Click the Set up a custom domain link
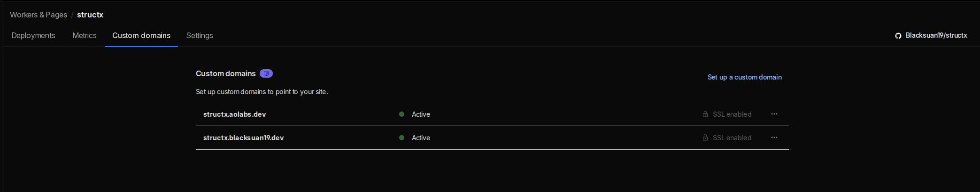 pos(744,77)
